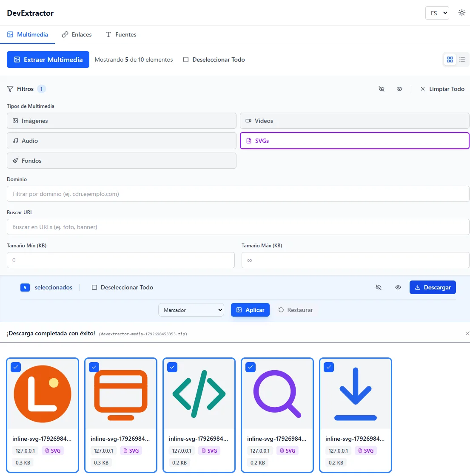
Task: Click the Aplicar button
Action: (250, 310)
